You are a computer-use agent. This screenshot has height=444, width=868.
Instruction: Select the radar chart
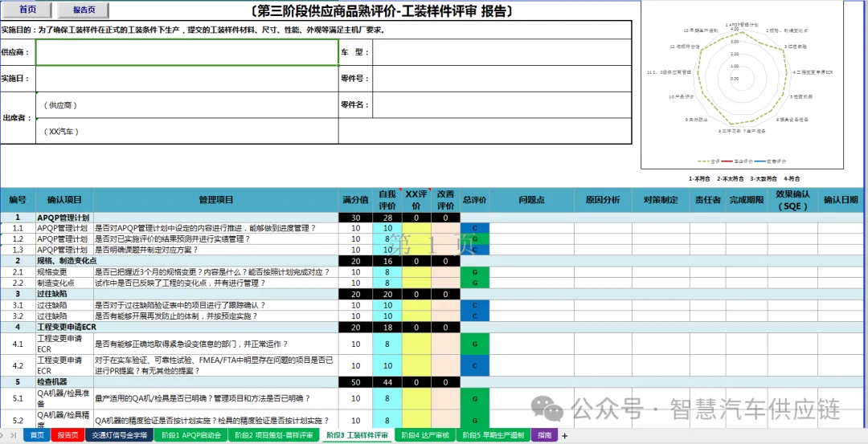pos(742,84)
